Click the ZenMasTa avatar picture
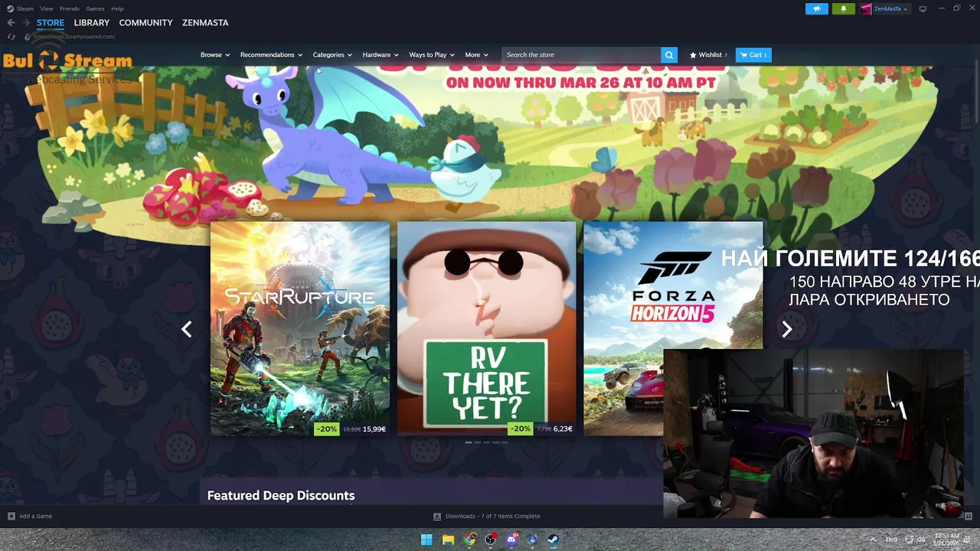Image resolution: width=980 pixels, height=551 pixels. 866,8
